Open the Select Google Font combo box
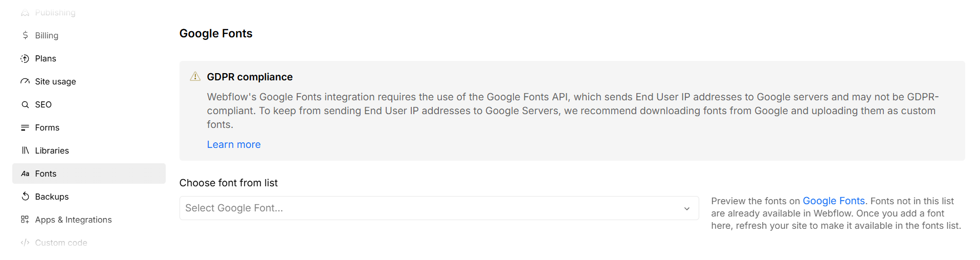The width and height of the screenshot is (980, 260). (x=439, y=208)
